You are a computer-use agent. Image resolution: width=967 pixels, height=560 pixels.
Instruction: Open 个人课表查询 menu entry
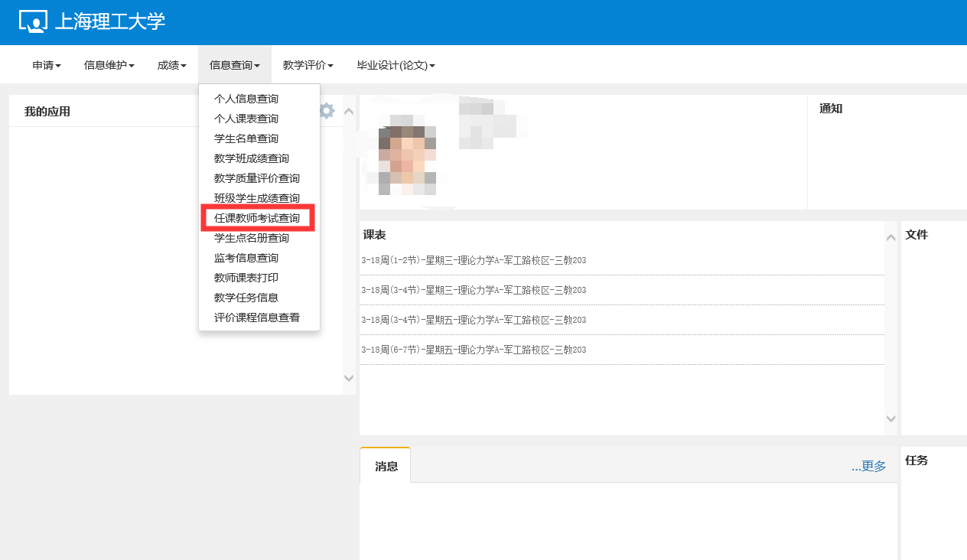coord(246,119)
